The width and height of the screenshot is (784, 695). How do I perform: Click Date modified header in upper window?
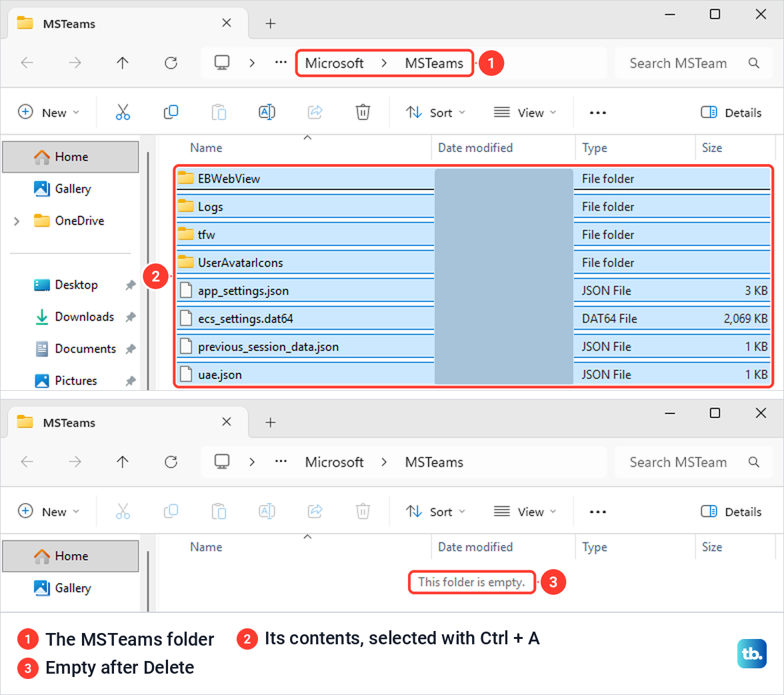tap(475, 147)
